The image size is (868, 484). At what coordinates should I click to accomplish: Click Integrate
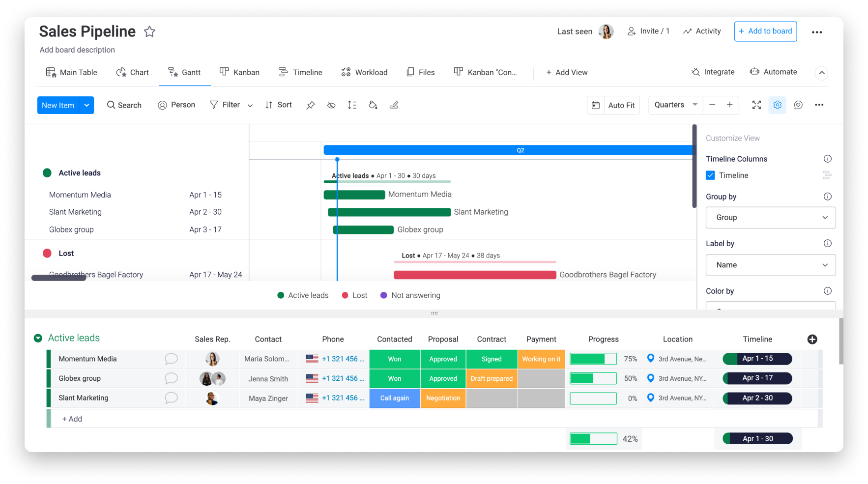click(x=713, y=72)
